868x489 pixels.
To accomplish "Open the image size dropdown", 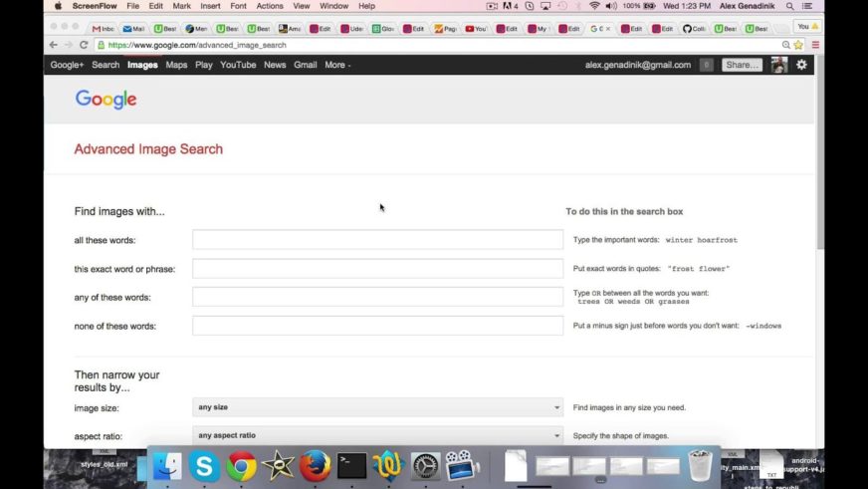I will coord(378,407).
